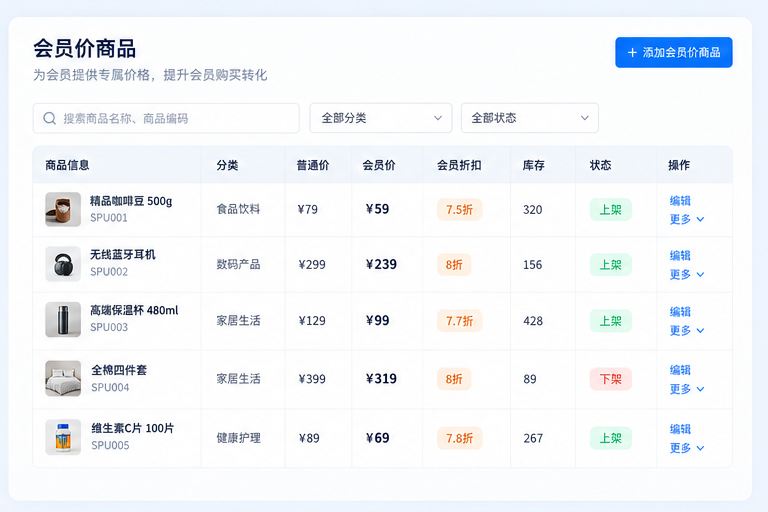Click the 会员折扣 column header
This screenshot has width=768, height=512.
click(459, 165)
